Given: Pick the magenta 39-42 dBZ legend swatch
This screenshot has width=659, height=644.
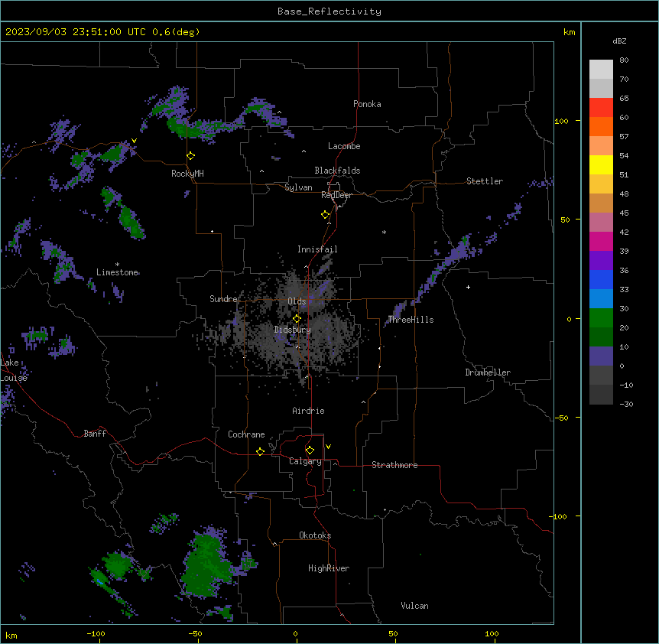Looking at the screenshot, I should click(601, 241).
